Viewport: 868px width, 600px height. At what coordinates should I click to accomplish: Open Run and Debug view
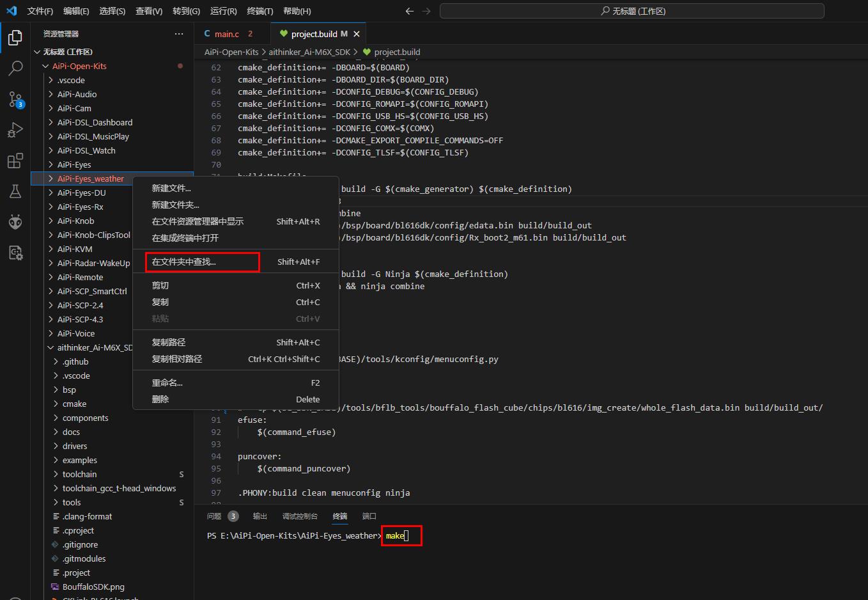point(15,130)
